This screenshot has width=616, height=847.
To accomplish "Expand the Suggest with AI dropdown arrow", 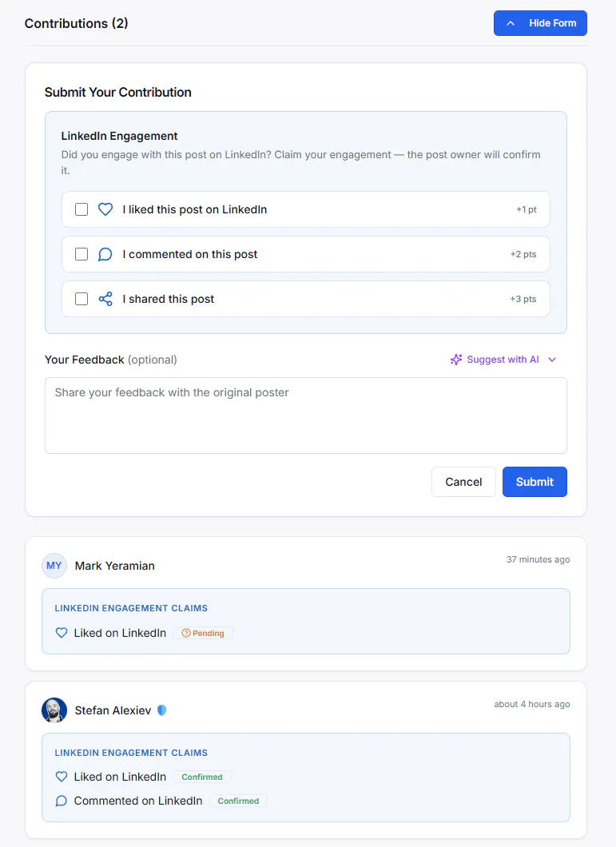I will 552,360.
